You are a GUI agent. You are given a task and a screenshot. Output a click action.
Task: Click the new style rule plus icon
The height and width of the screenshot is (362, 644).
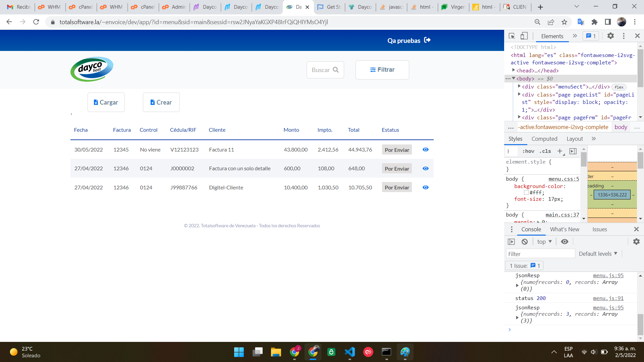coord(560,151)
